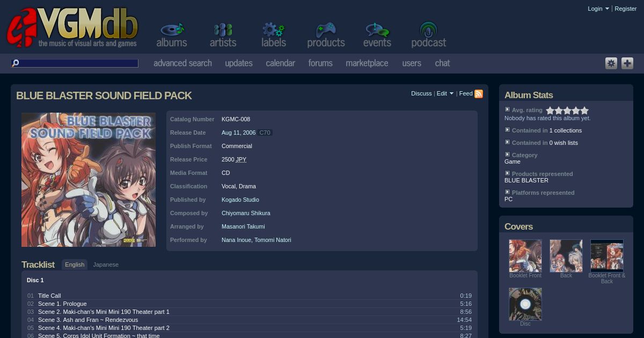The width and height of the screenshot is (644, 338).
Task: Expand the Login dropdown
Action: [x=598, y=9]
